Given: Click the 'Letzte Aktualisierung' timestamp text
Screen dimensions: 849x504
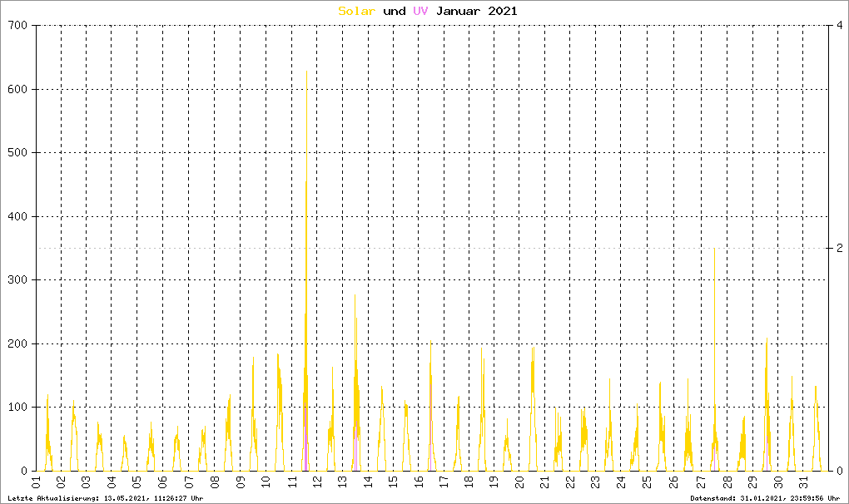Looking at the screenshot, I should (x=104, y=497).
